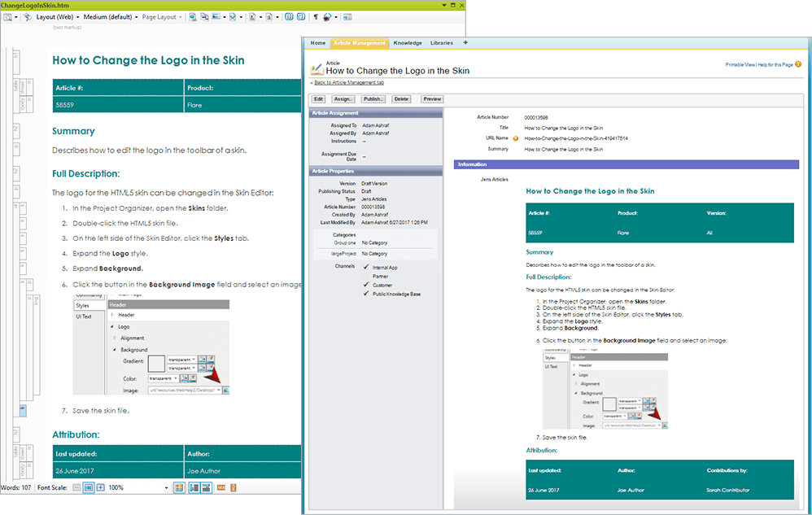Open the Layout (Web) dropdown
The image size is (812, 515).
[x=57, y=17]
